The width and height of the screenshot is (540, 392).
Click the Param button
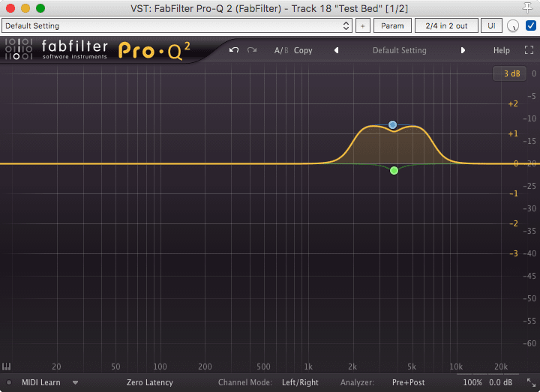click(392, 25)
